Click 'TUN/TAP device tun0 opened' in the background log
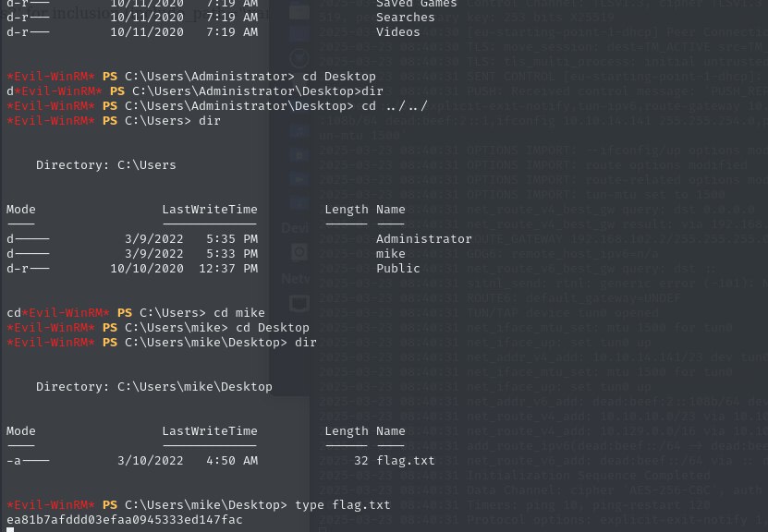The image size is (768, 532). pyautogui.click(x=562, y=313)
